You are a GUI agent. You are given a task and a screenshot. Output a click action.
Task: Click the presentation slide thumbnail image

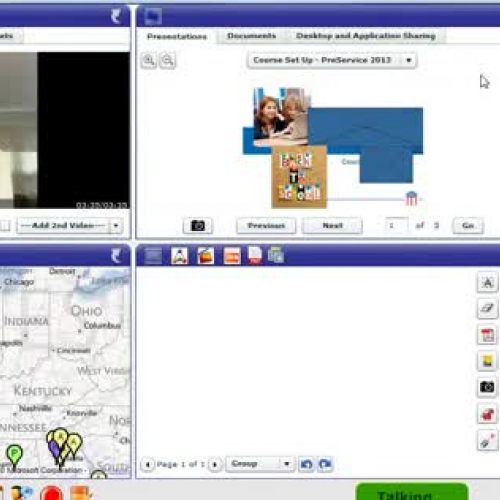click(333, 148)
